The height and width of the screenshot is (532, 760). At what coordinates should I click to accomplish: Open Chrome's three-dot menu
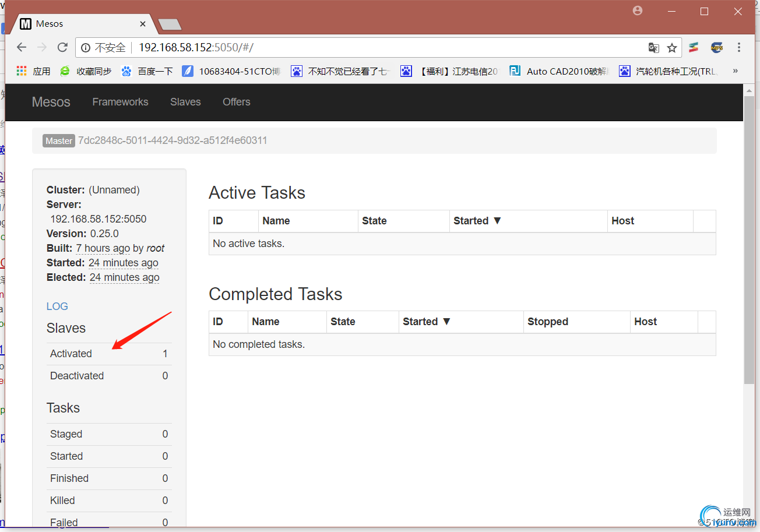(x=739, y=48)
